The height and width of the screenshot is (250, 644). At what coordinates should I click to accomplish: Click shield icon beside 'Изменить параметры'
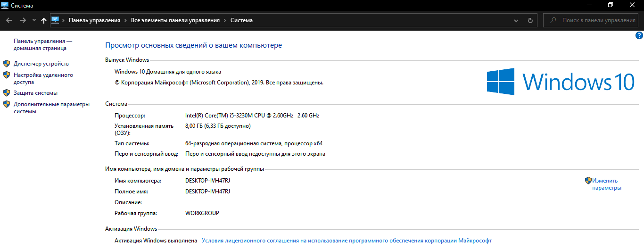click(x=588, y=180)
